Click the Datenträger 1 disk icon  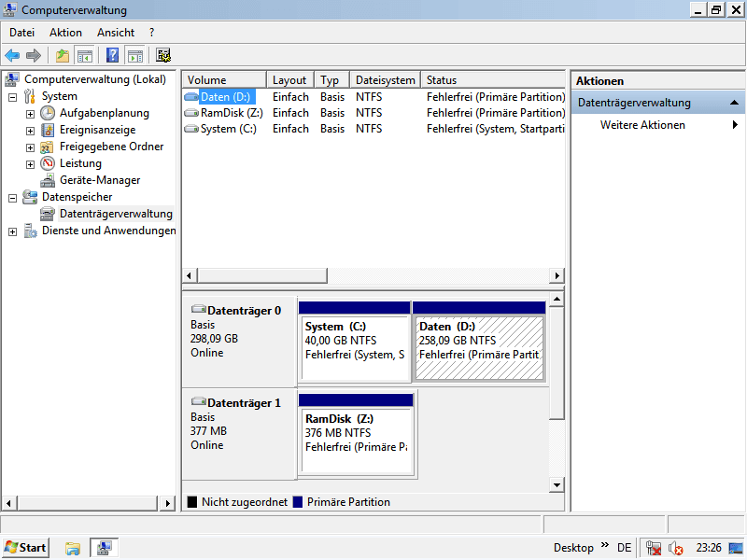coord(198,401)
